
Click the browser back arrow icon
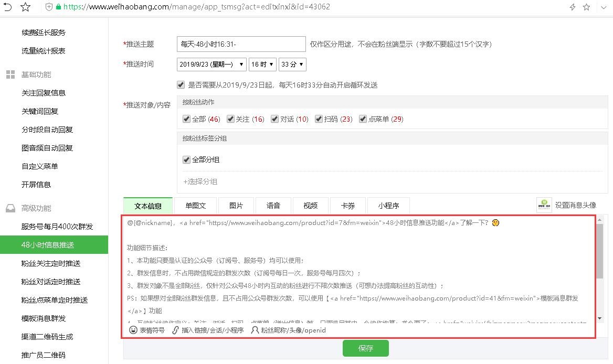pos(7,7)
